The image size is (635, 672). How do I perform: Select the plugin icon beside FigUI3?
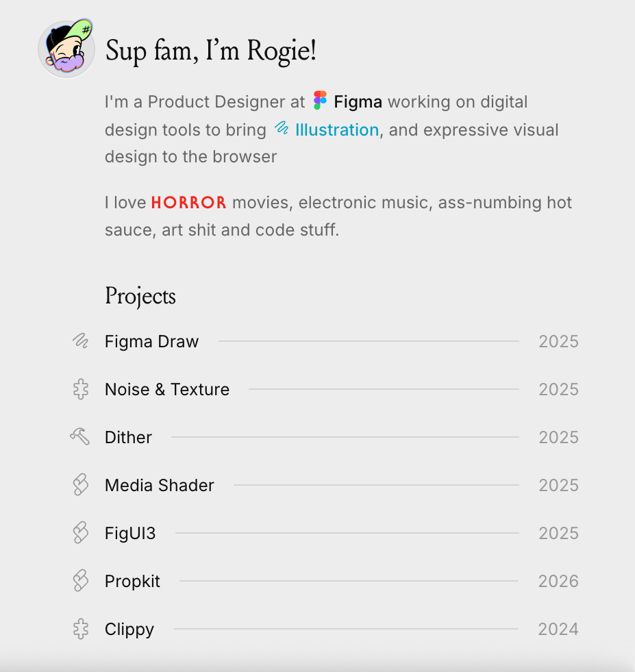(80, 532)
